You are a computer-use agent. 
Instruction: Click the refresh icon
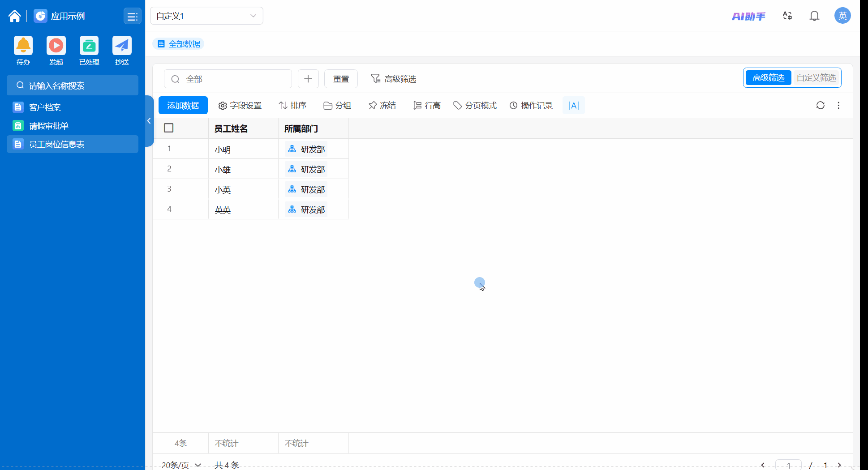pyautogui.click(x=821, y=105)
